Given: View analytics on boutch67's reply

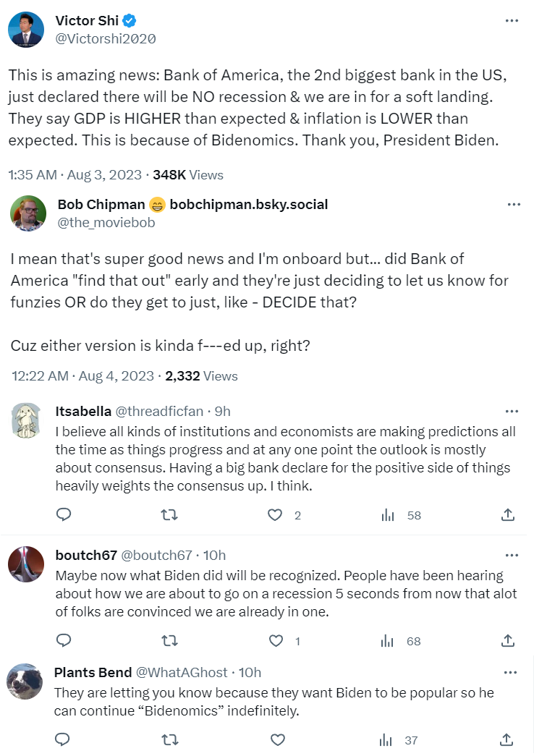Looking at the screenshot, I should tap(388, 640).
